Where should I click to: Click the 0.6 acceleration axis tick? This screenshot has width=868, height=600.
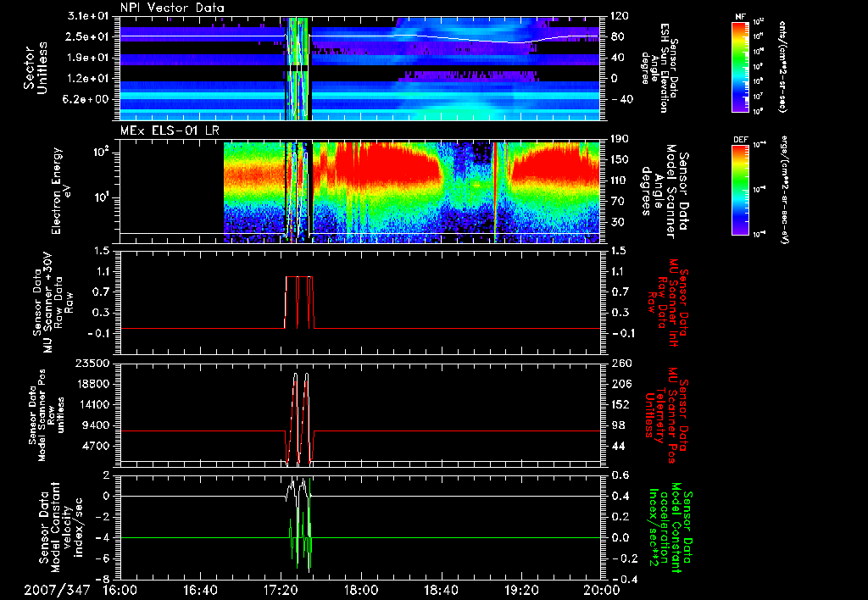pos(619,475)
